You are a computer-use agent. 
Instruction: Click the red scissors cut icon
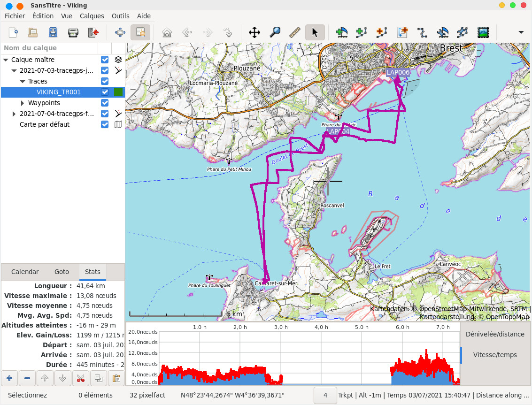(x=81, y=378)
